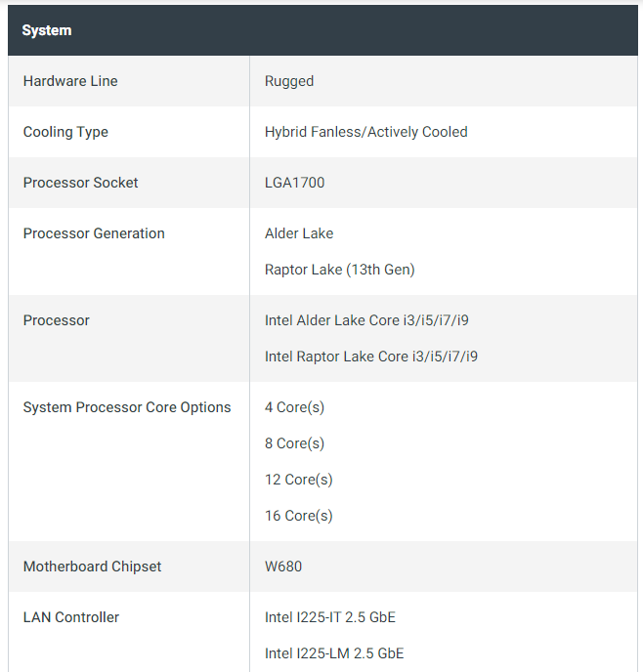This screenshot has height=672, width=643.
Task: Click the 4 Core(s) option
Action: click(294, 407)
